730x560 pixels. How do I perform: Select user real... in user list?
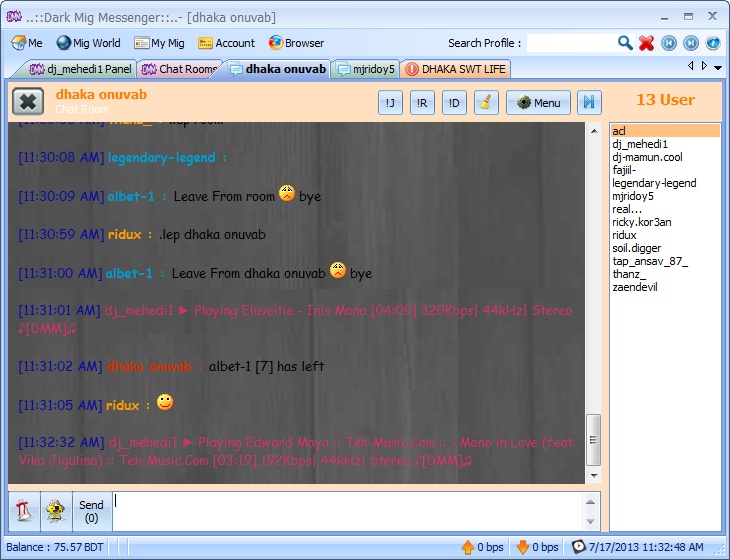(x=665, y=209)
